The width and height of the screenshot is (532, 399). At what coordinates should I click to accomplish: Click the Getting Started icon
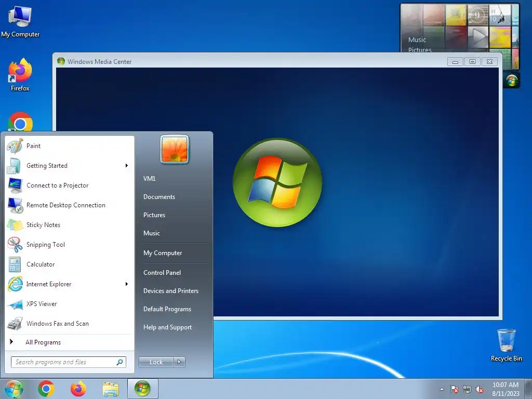14,166
